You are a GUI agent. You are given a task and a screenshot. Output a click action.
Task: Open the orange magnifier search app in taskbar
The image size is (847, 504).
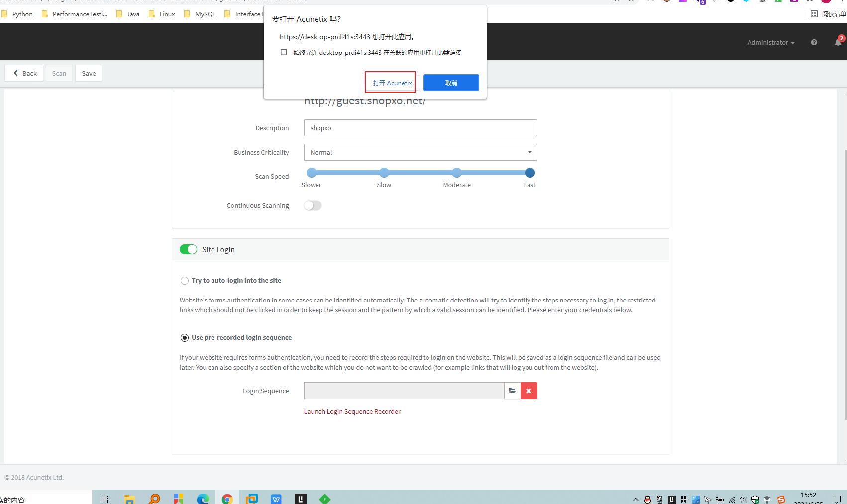(154, 499)
